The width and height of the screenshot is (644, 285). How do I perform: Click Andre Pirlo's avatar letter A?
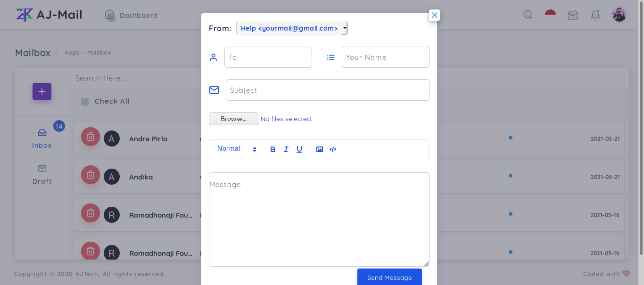tap(112, 139)
